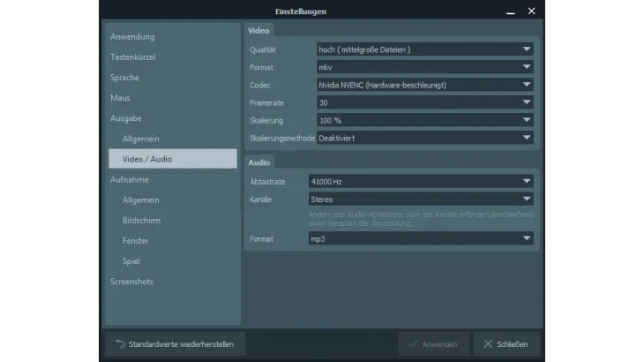Select Sprache in the sidebar
The width and height of the screenshot is (644, 362).
tap(124, 78)
